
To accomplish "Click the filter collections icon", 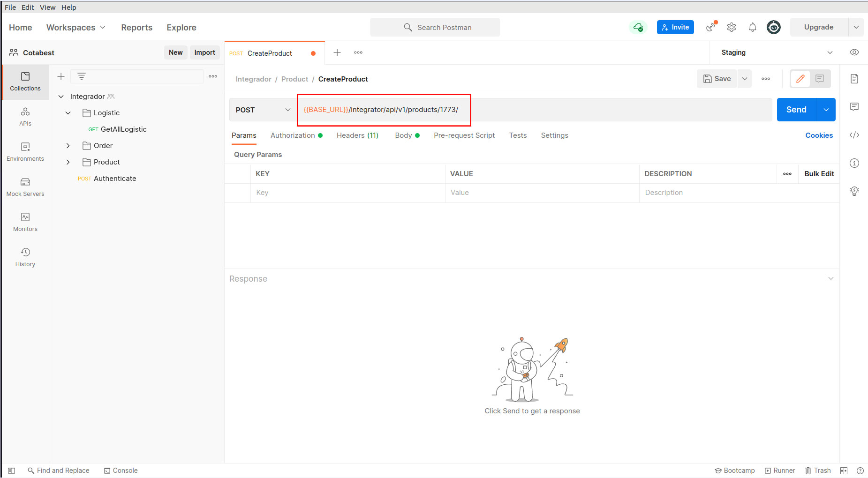I will tap(82, 76).
